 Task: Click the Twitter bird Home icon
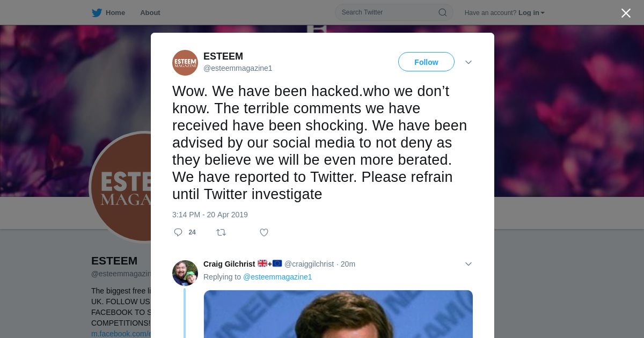pyautogui.click(x=97, y=13)
